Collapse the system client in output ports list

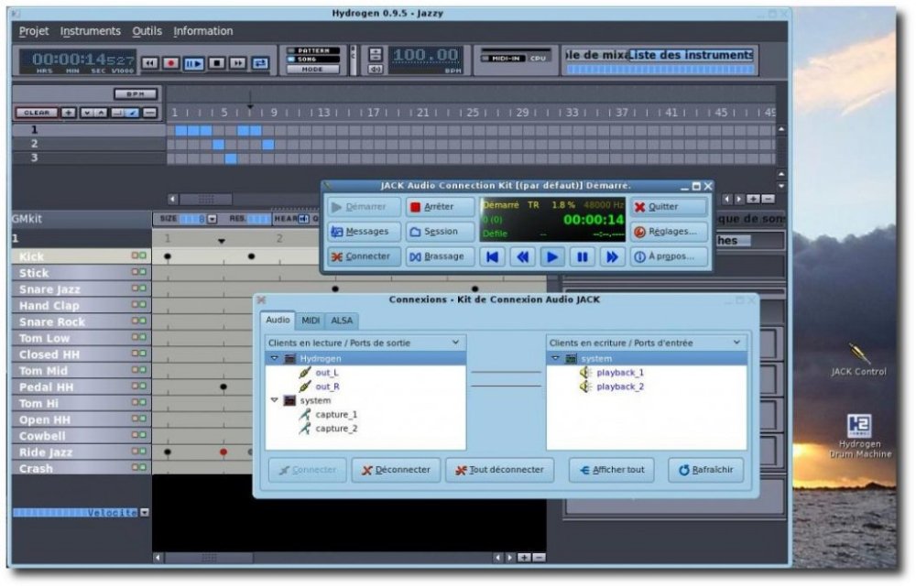click(274, 400)
